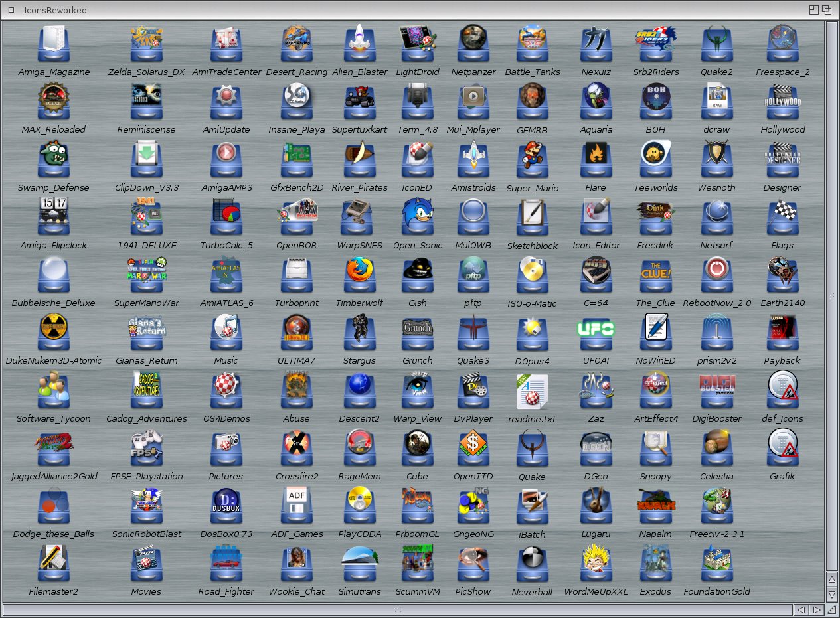Select the DosBox0.73 icon
The height and width of the screenshot is (618, 840).
coord(226,506)
